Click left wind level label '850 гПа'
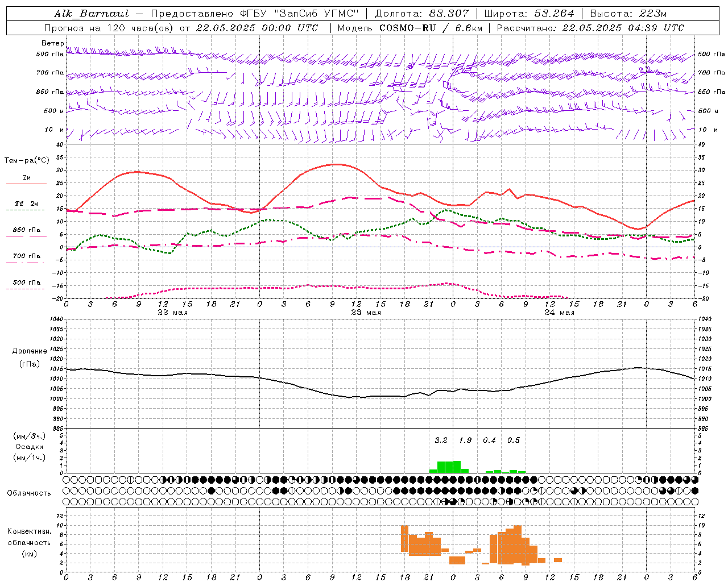This screenshot has height=582, width=728. pyautogui.click(x=50, y=92)
